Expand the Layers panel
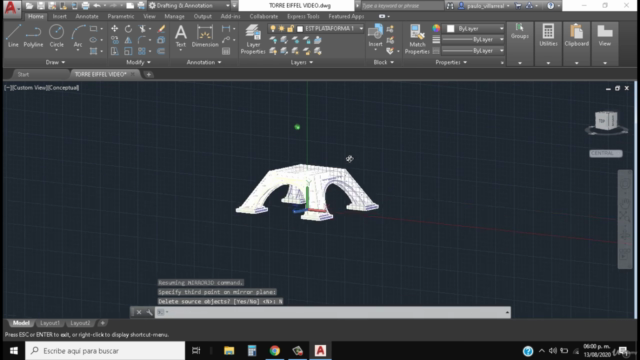This screenshot has width=640, height=360. [302, 62]
